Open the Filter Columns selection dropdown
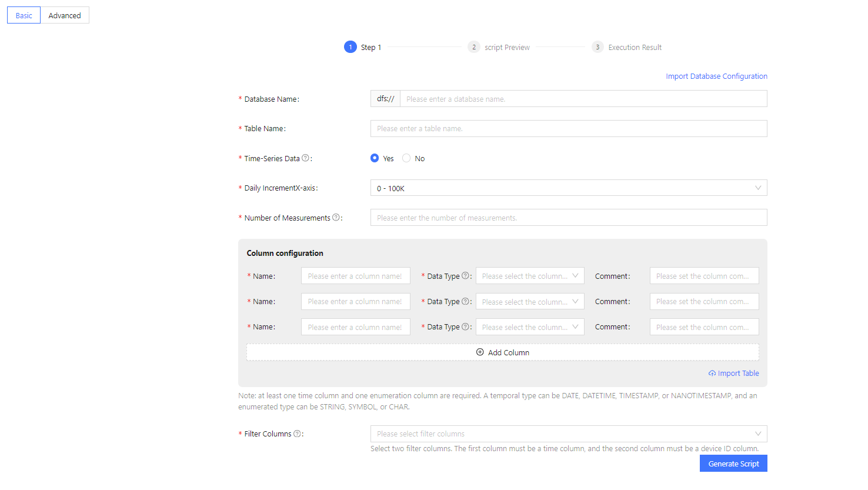868x490 pixels. (x=568, y=434)
